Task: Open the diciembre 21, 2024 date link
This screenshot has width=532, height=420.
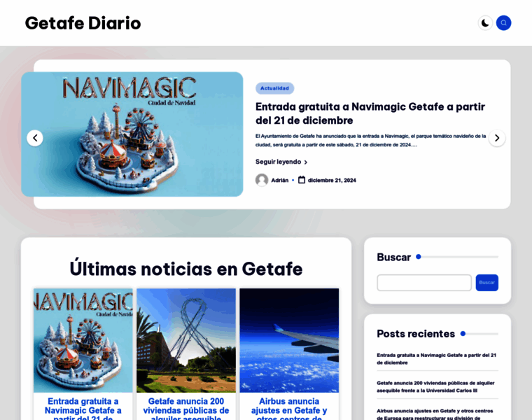Action: tap(332, 180)
